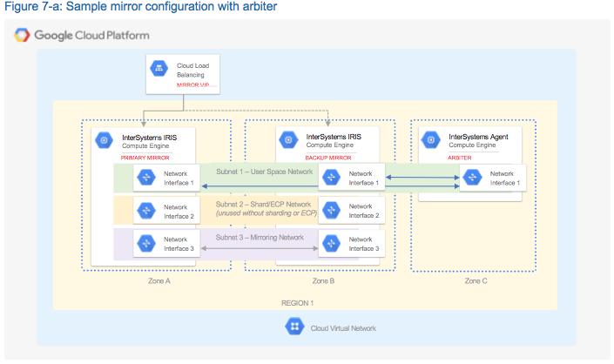Click the 'Zone A' label
Screen dimensions: 614x364
pos(159,281)
